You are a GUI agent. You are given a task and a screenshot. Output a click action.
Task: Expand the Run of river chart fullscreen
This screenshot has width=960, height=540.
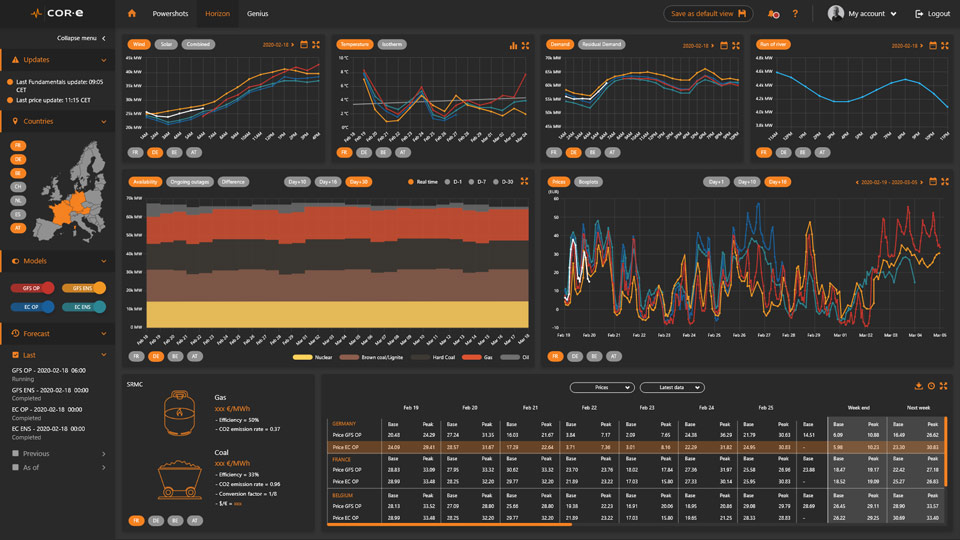(943, 45)
